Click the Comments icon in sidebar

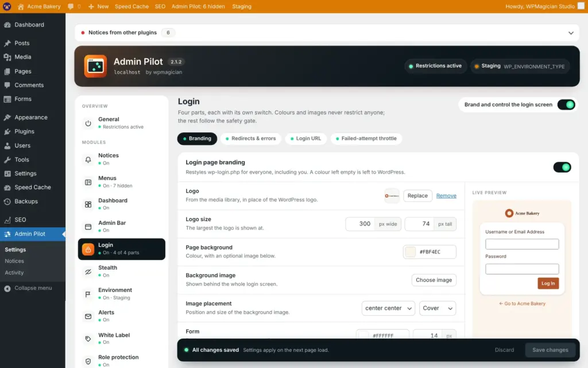click(7, 85)
